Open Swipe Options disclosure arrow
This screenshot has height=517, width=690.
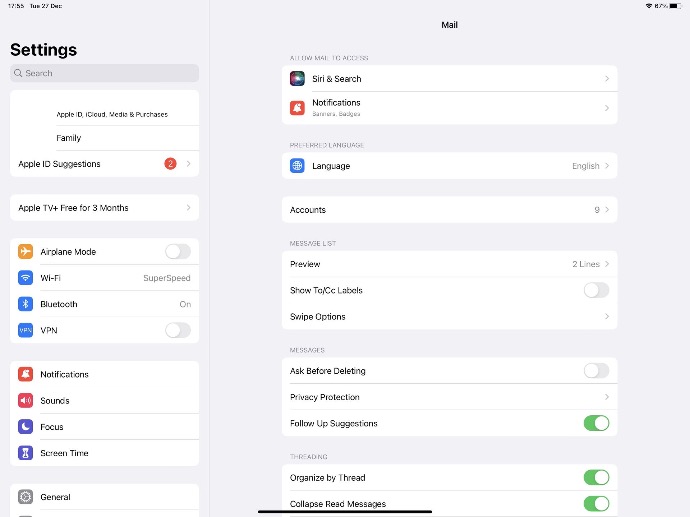[606, 317]
